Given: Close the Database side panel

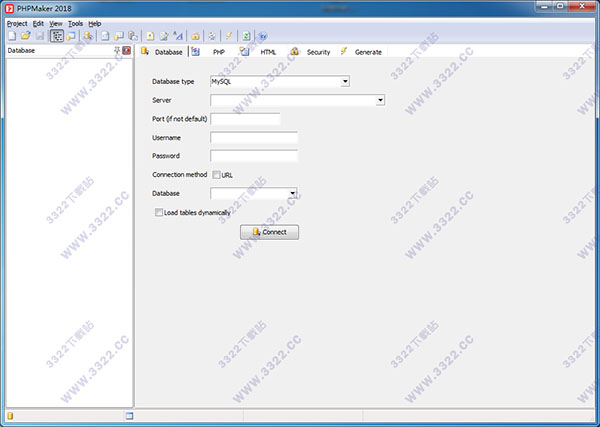Looking at the screenshot, I should [x=127, y=50].
